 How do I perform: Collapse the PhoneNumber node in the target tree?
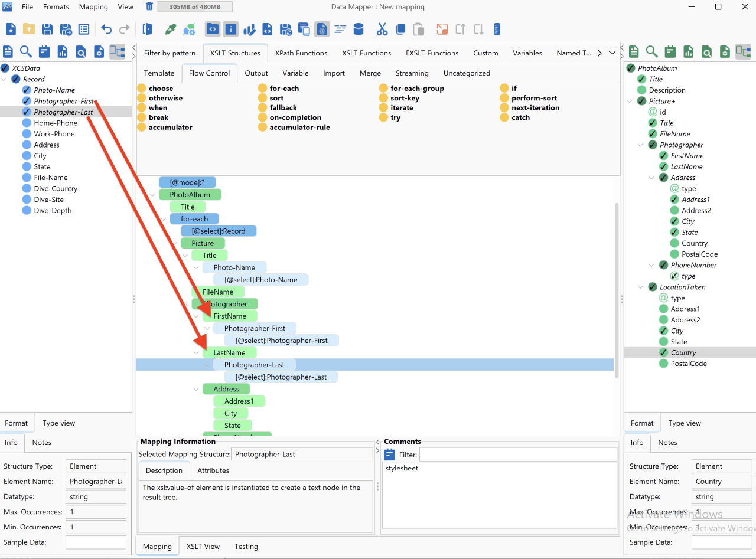(x=653, y=265)
